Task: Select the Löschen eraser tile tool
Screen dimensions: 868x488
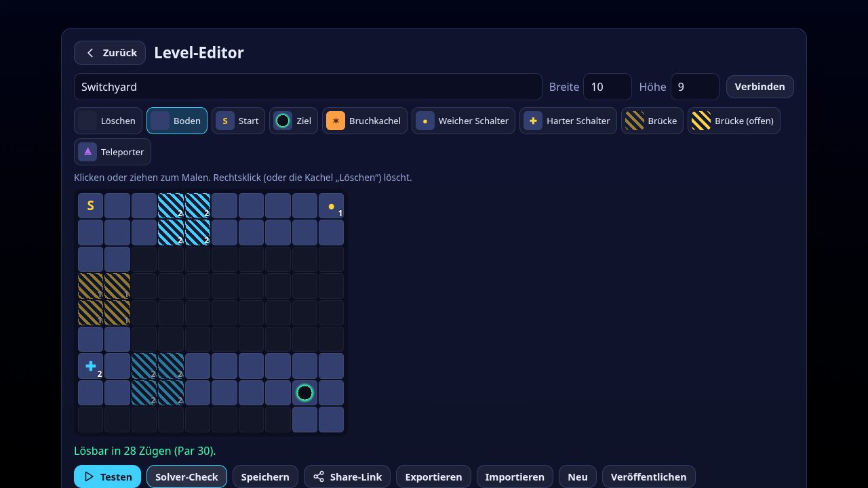Action: click(108, 121)
